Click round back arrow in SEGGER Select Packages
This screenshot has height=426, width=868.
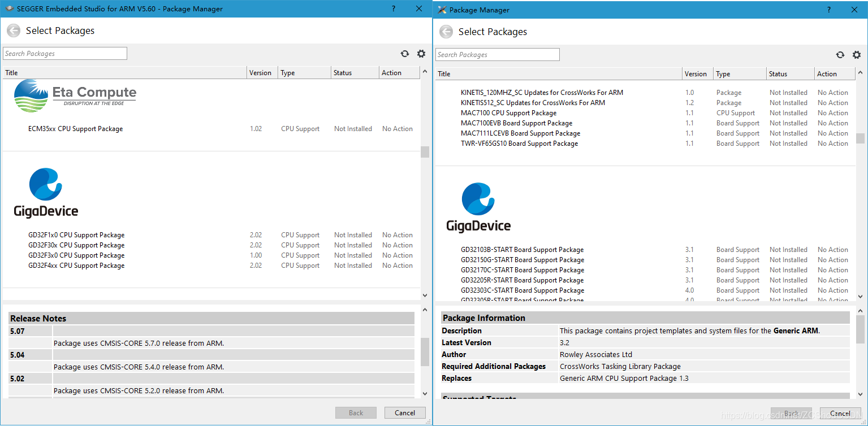14,31
